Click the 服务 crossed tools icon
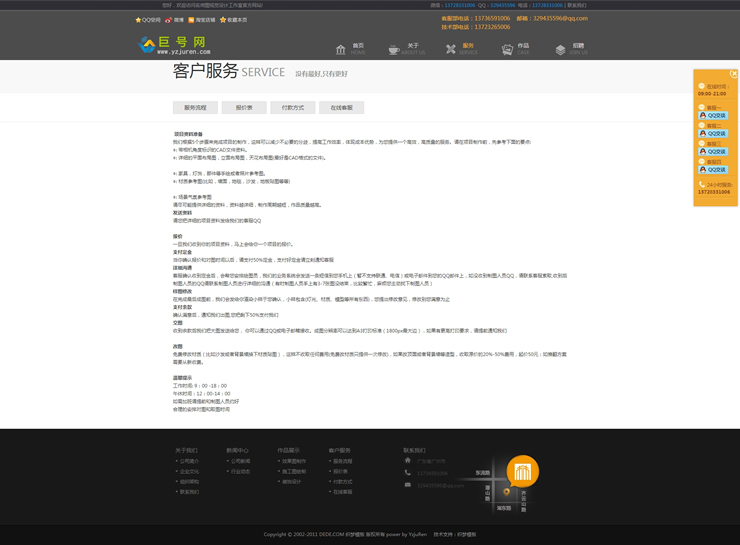 pyautogui.click(x=451, y=49)
